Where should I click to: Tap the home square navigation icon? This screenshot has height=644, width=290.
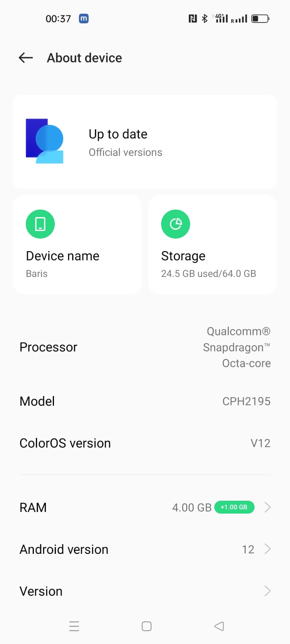(x=147, y=626)
